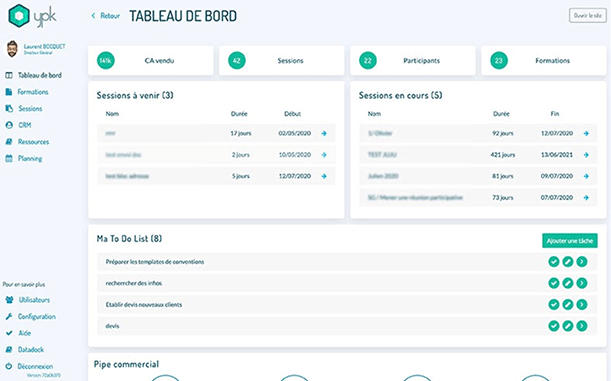The height and width of the screenshot is (381, 611).
Task: Go back with the Retour link
Action: (106, 16)
